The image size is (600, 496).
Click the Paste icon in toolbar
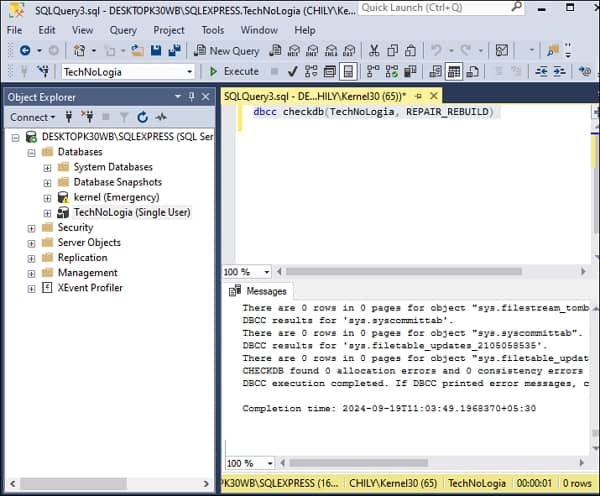coord(411,51)
